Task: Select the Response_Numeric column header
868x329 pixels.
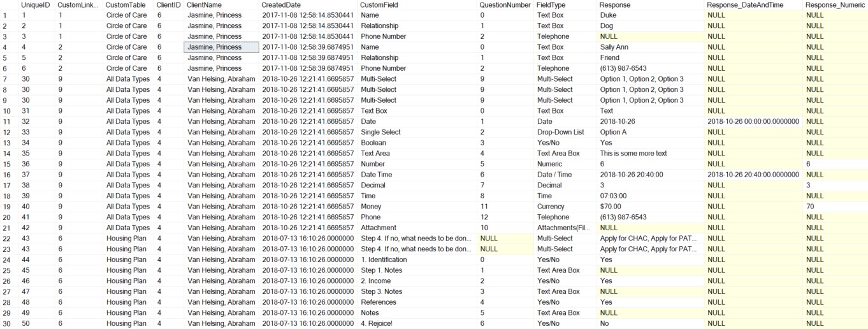Action: [x=833, y=4]
